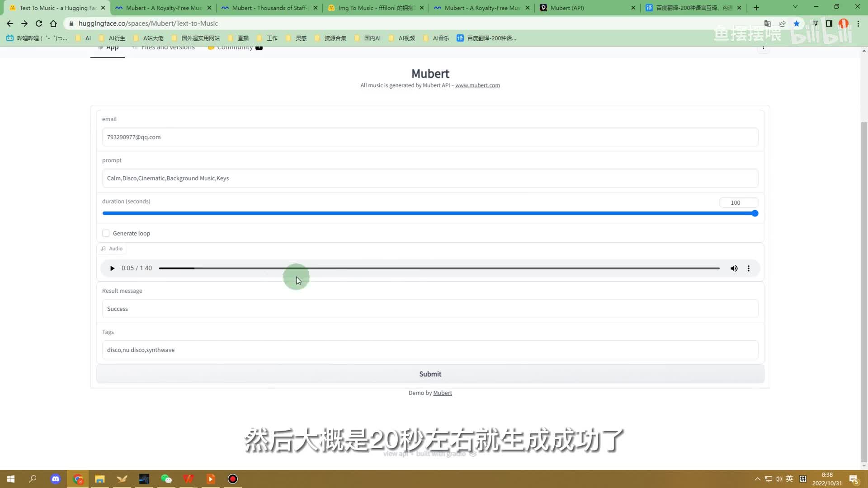Open Chrome three-dot menu

858,23
